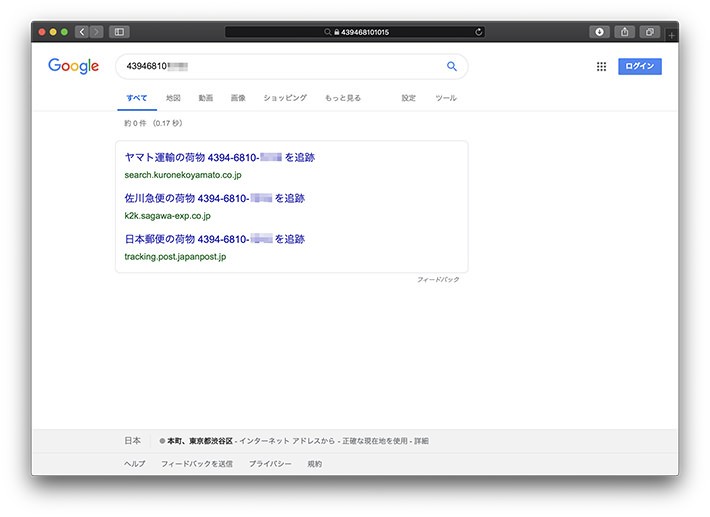Screen dimensions: 710x517
Task: Click フィードバックを送信 footer link
Action: [x=197, y=464]
